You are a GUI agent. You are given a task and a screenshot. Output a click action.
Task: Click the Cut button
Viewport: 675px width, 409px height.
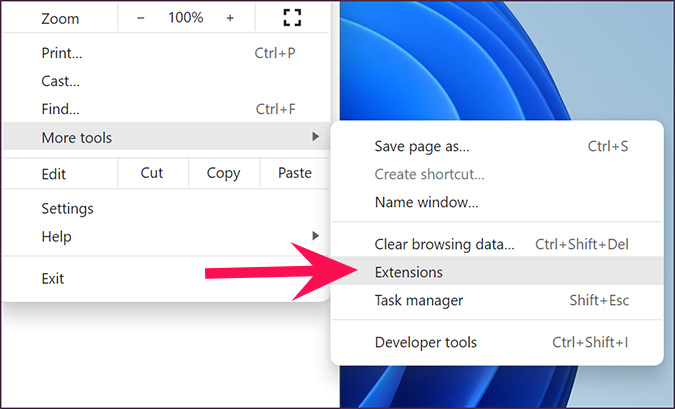[152, 173]
